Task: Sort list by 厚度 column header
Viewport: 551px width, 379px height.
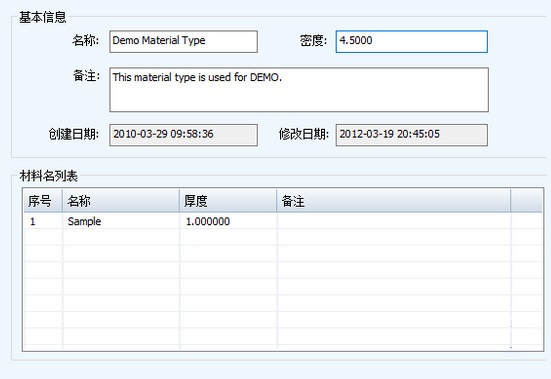Action: coord(228,201)
